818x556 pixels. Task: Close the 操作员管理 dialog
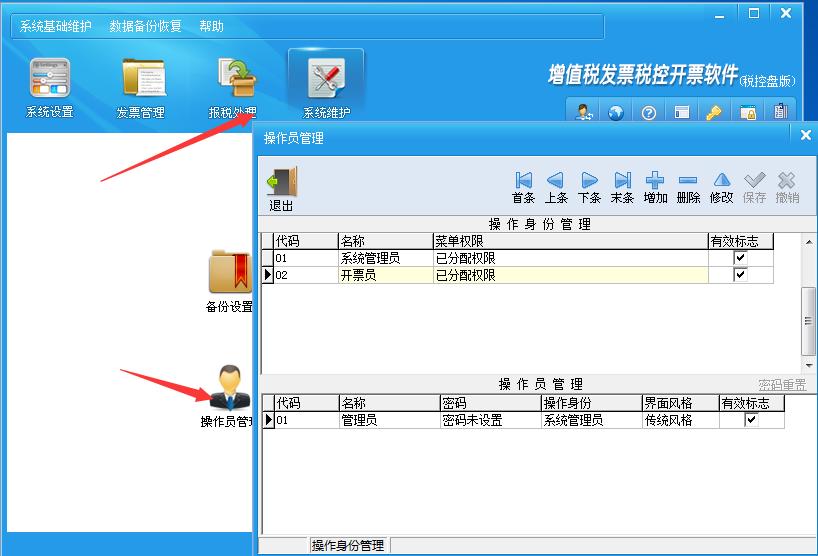[x=805, y=136]
